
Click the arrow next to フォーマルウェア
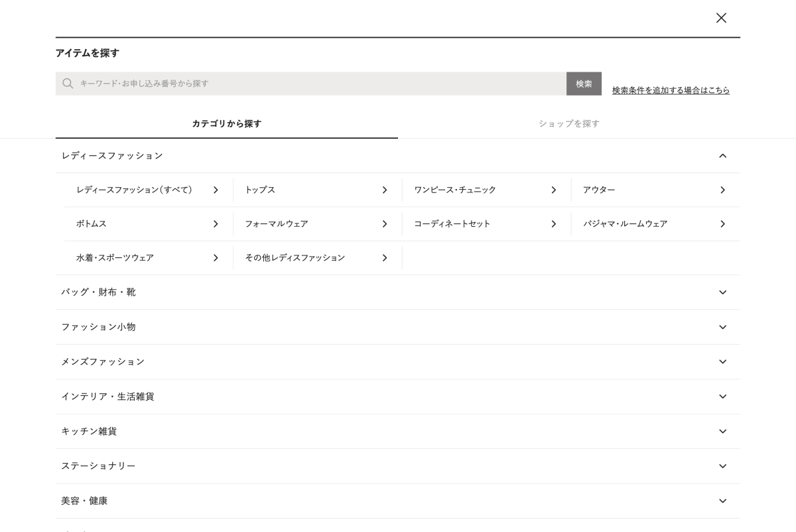385,224
